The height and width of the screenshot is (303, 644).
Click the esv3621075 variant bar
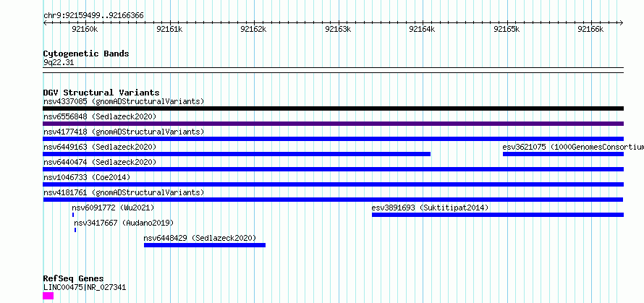563,154
